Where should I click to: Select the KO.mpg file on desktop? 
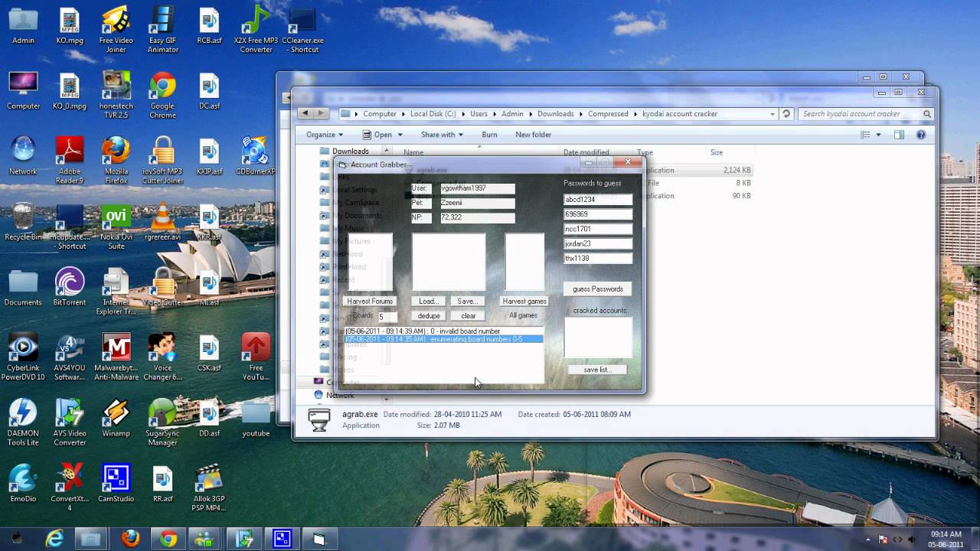pyautogui.click(x=70, y=25)
